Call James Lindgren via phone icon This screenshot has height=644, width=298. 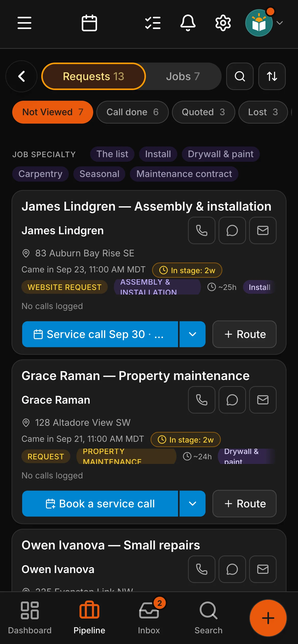click(202, 230)
